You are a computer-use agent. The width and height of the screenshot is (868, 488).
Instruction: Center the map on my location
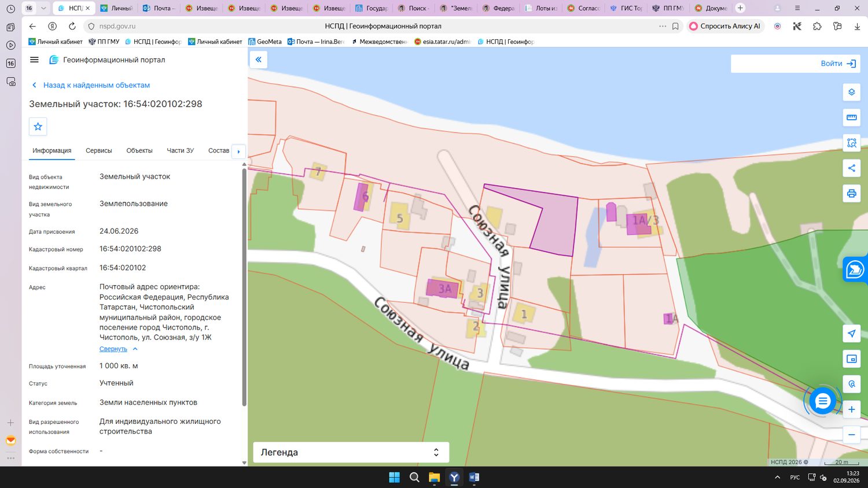(x=851, y=334)
